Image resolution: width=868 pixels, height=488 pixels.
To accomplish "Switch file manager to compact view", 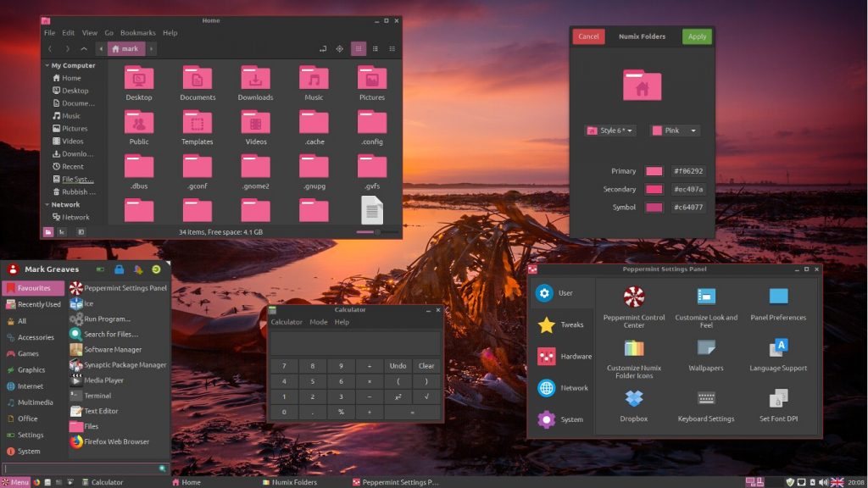I will [391, 48].
